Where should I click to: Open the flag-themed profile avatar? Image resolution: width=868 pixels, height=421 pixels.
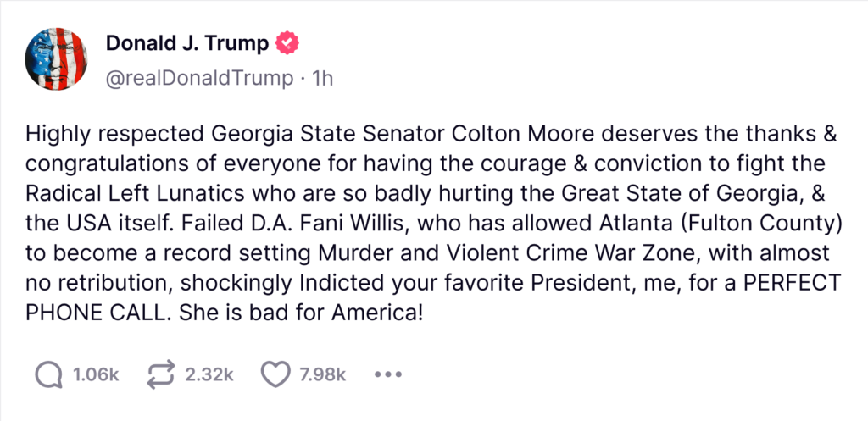(58, 58)
